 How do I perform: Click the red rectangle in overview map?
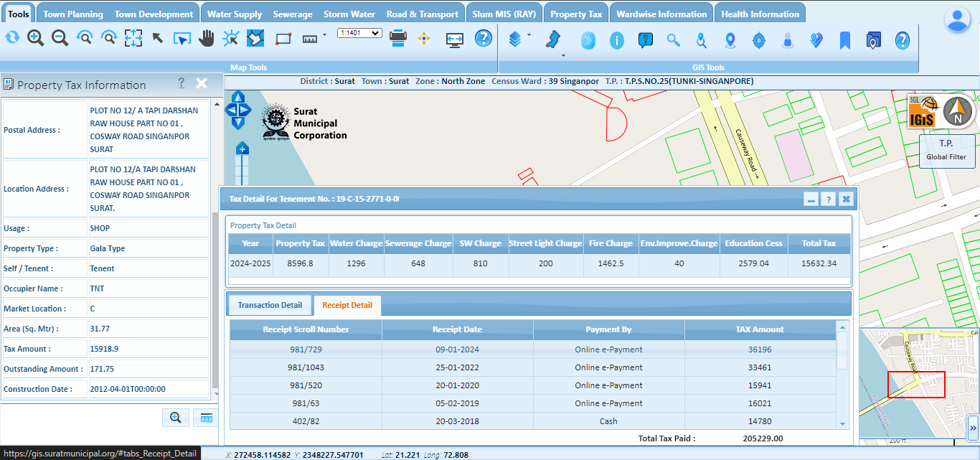916,385
